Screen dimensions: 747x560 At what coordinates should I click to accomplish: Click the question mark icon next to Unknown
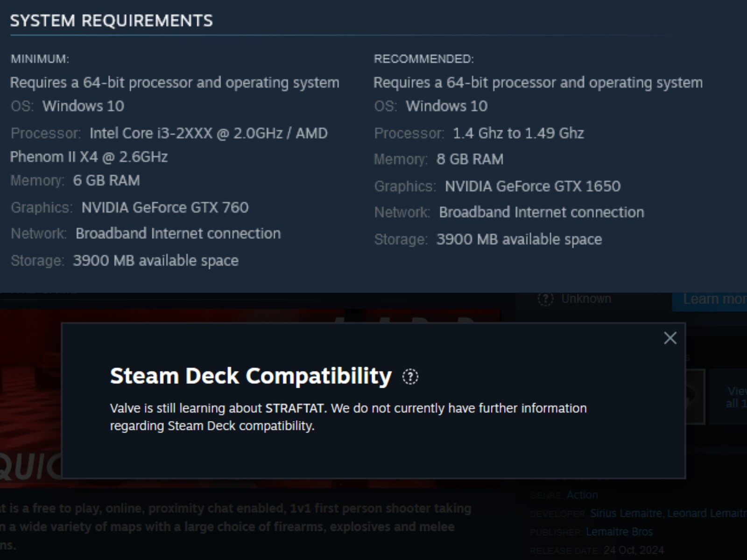545,299
